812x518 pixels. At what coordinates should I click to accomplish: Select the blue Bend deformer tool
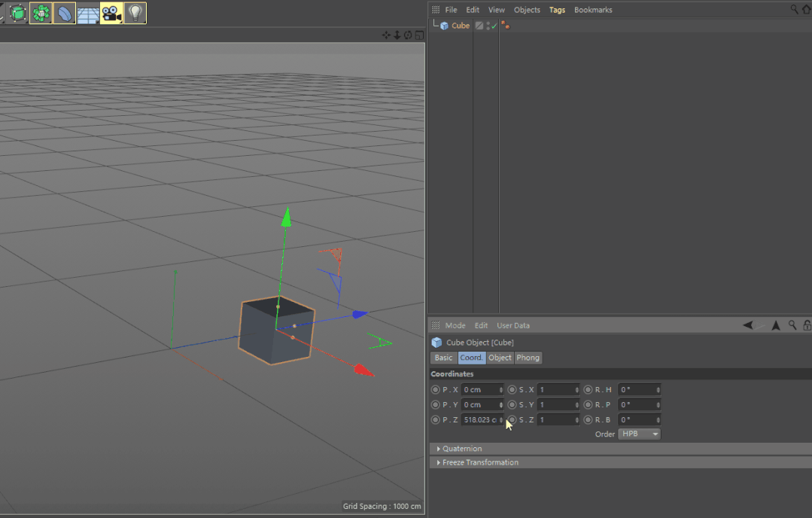point(65,13)
